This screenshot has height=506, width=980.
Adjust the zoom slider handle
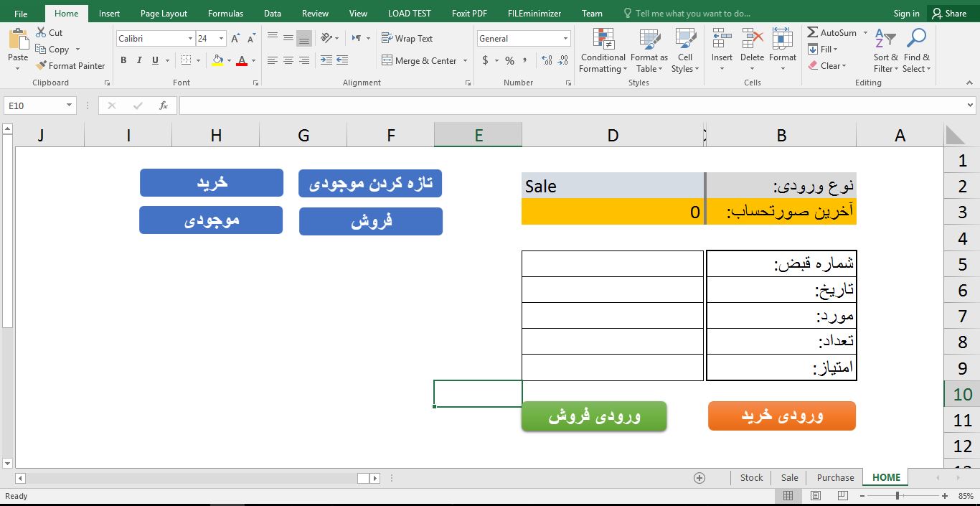click(897, 496)
